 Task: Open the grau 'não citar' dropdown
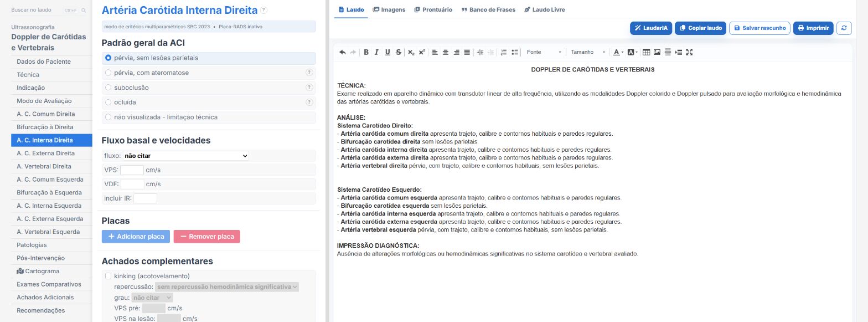point(152,298)
